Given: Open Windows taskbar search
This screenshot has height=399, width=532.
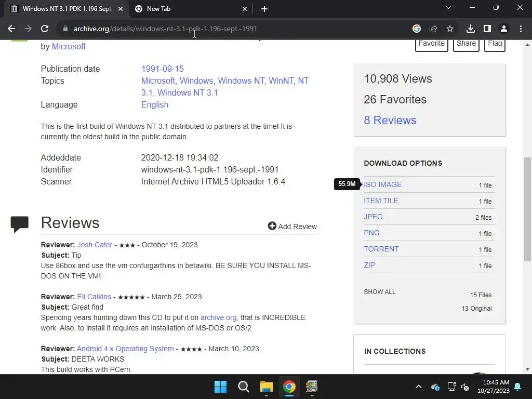Looking at the screenshot, I should (x=244, y=387).
